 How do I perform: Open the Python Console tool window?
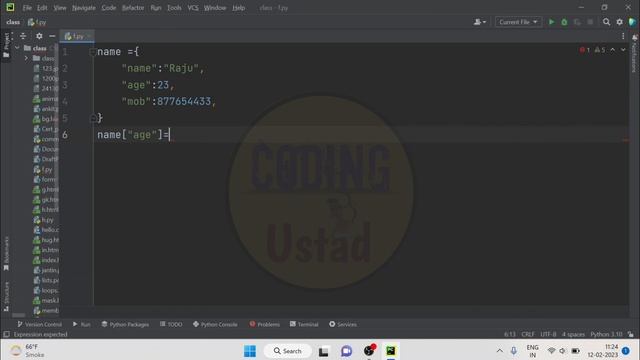(215, 324)
